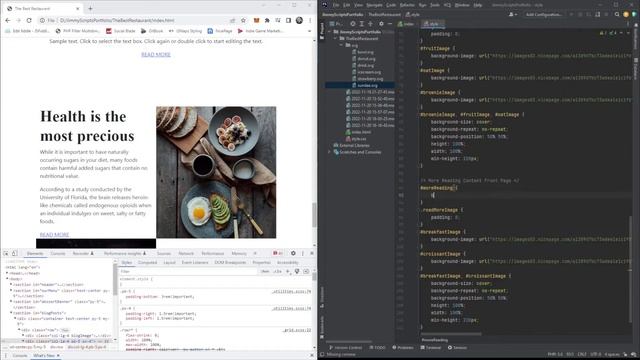This screenshot has height=360, width=640.
Task: Open the Refactor menu in the IDE
Action: tap(407, 5)
